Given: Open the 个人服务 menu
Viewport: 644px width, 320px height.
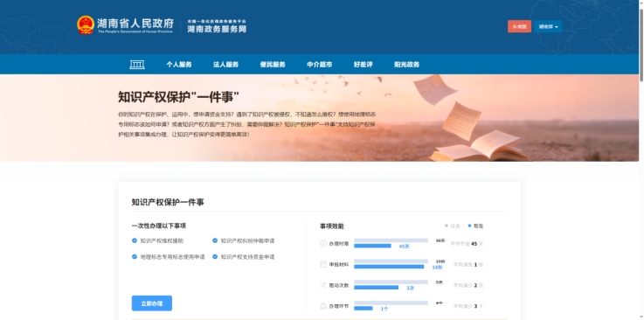Looking at the screenshot, I should [x=179, y=65].
